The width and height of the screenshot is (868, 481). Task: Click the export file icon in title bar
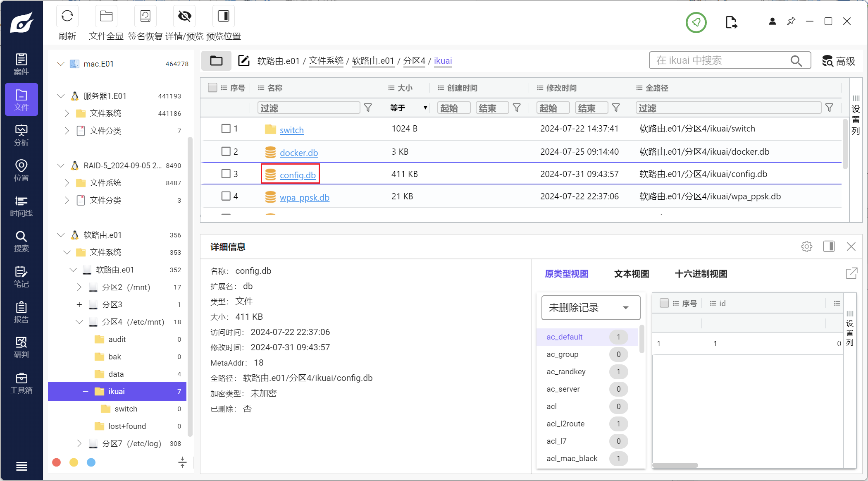(731, 22)
